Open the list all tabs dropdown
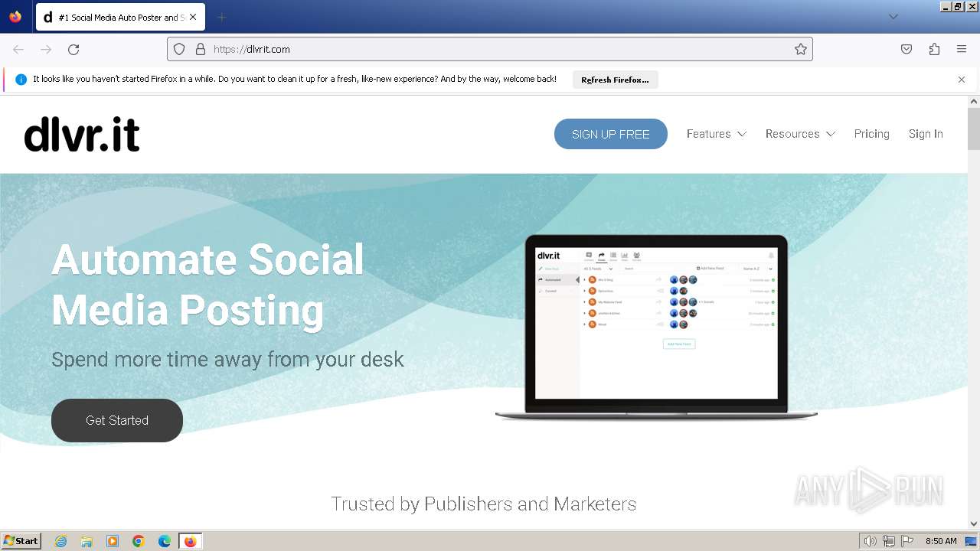The width and height of the screenshot is (980, 551). click(893, 17)
